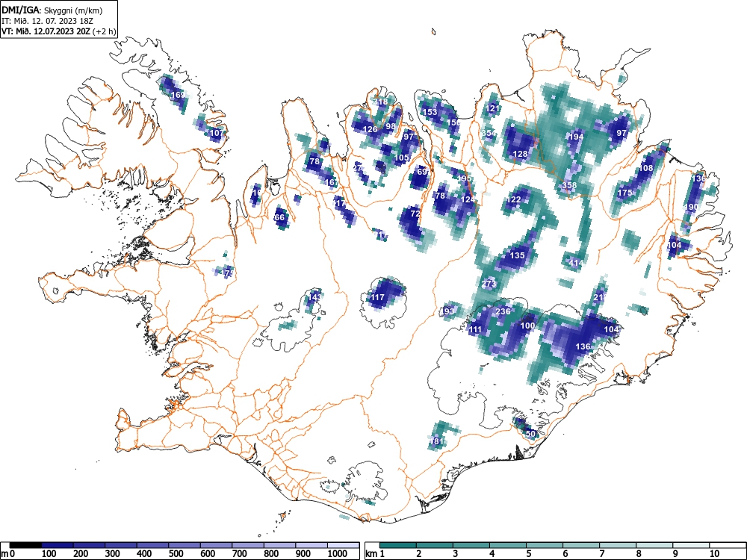Image resolution: width=747 pixels, height=560 pixels.
Task: Click the 181 visibility value on the map
Action: point(436,441)
